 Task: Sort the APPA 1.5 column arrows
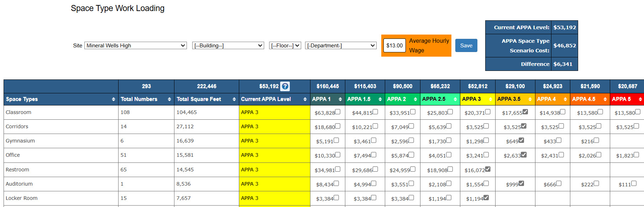[x=380, y=99]
